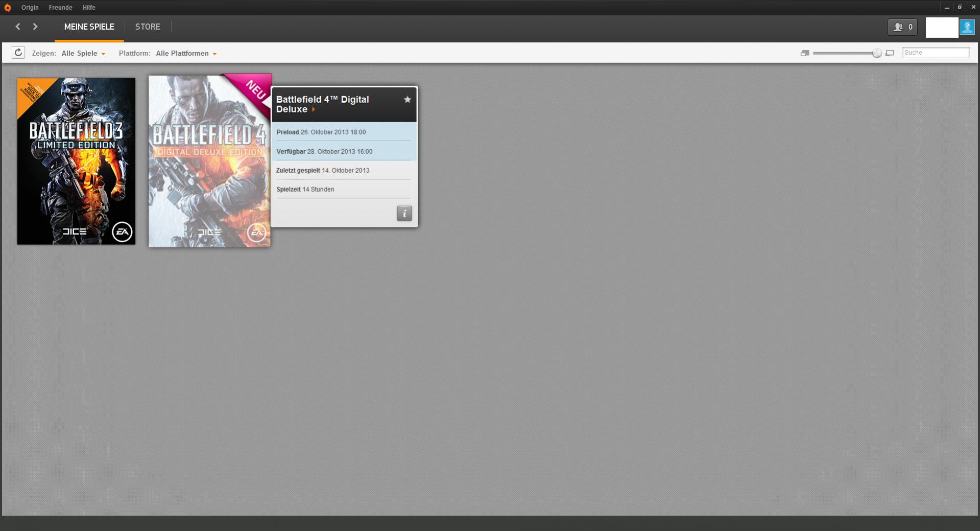This screenshot has height=531, width=980.
Task: Click the blue profile avatar icon
Action: (x=967, y=27)
